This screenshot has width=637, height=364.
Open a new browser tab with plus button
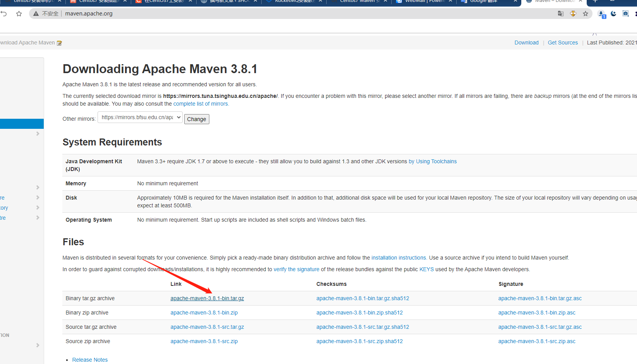pos(595,1)
